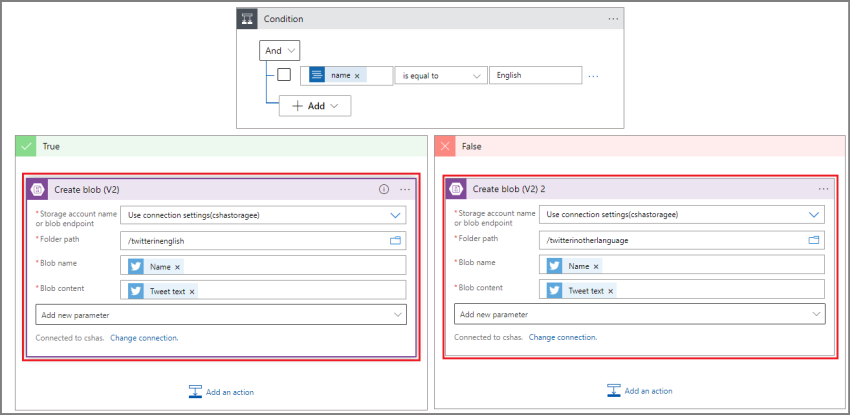Click Twitter icon of Tweet text in False branch
Image resolution: width=850 pixels, height=415 pixels.
[x=555, y=290]
